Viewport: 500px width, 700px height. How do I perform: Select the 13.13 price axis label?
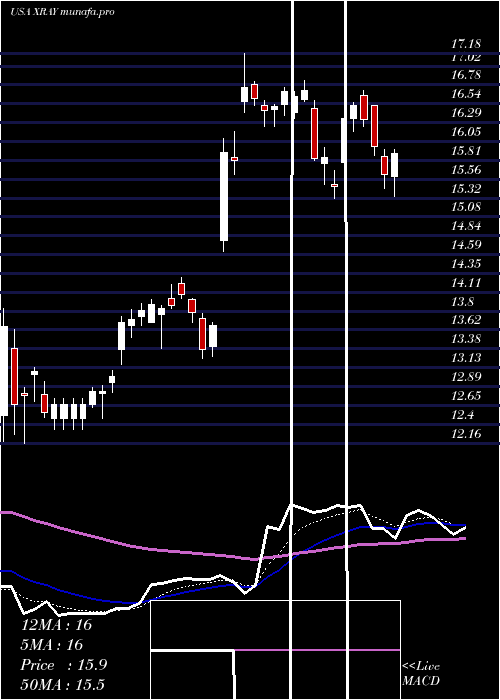pyautogui.click(x=466, y=358)
